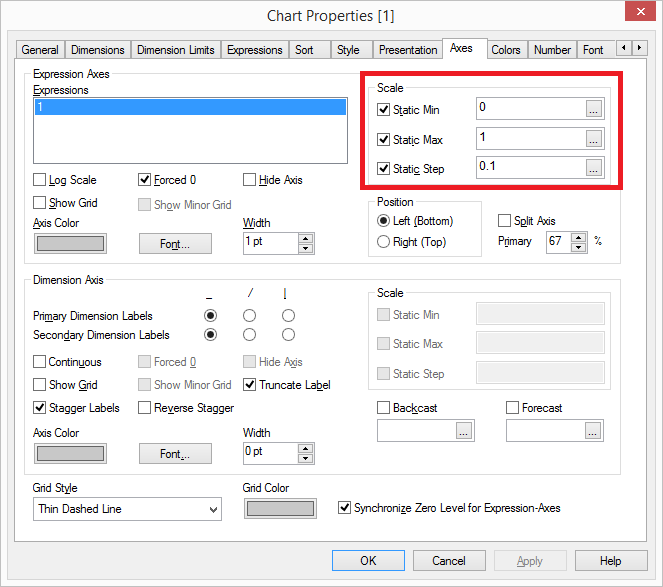Screen dimensions: 663x587
Task: Increase dimension axis Width spinner up
Action: [x=306, y=448]
